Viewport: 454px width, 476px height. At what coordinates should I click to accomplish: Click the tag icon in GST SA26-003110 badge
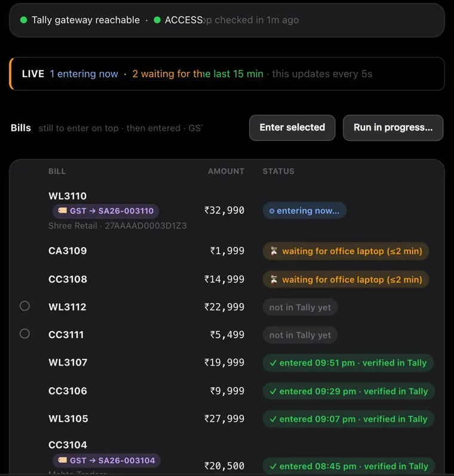coord(62,210)
